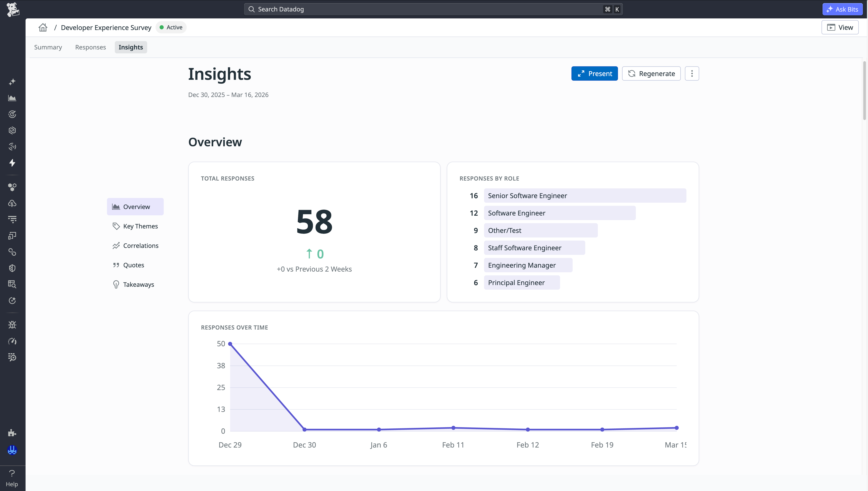The image size is (868, 491).
Task: Open Datadog home via the dog logo
Action: [x=12, y=9]
